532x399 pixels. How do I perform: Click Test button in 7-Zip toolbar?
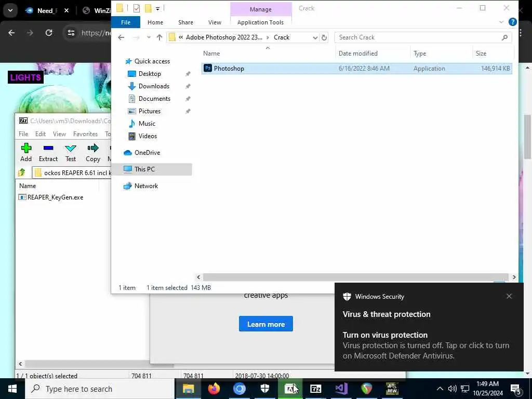tap(71, 152)
